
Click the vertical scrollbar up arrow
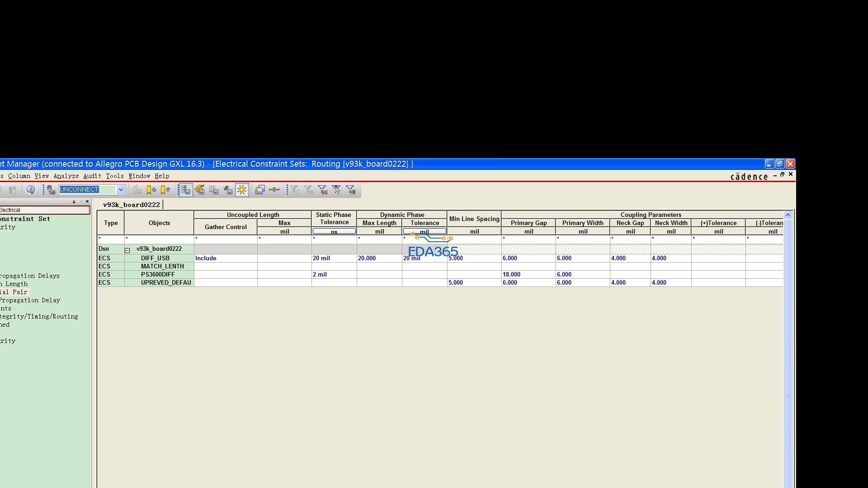[x=788, y=215]
